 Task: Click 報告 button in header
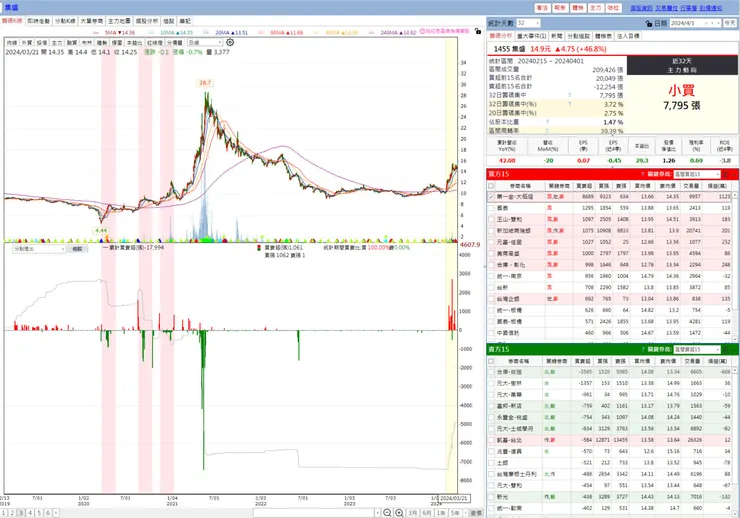tap(560, 8)
